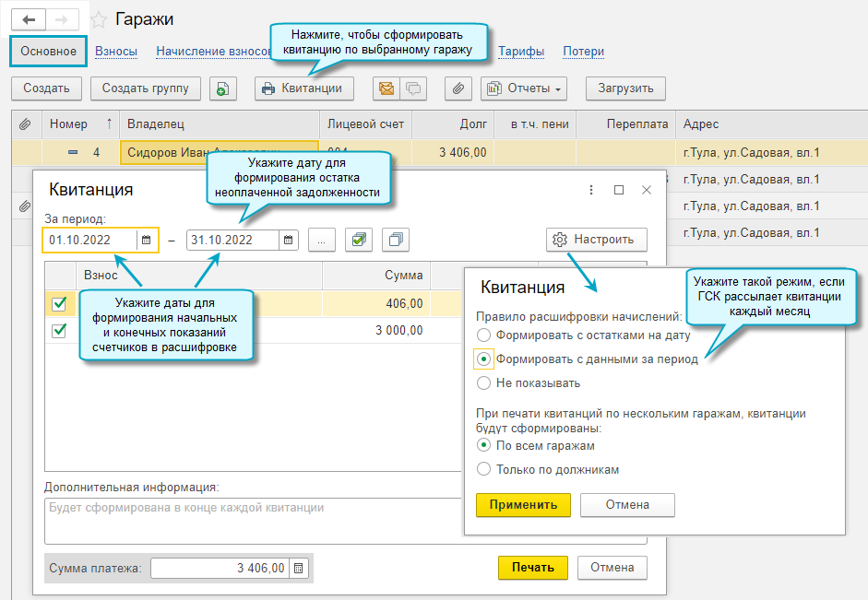Click the uncheck-all rows icon
Viewport: 868px width, 600px height.
[396, 240]
